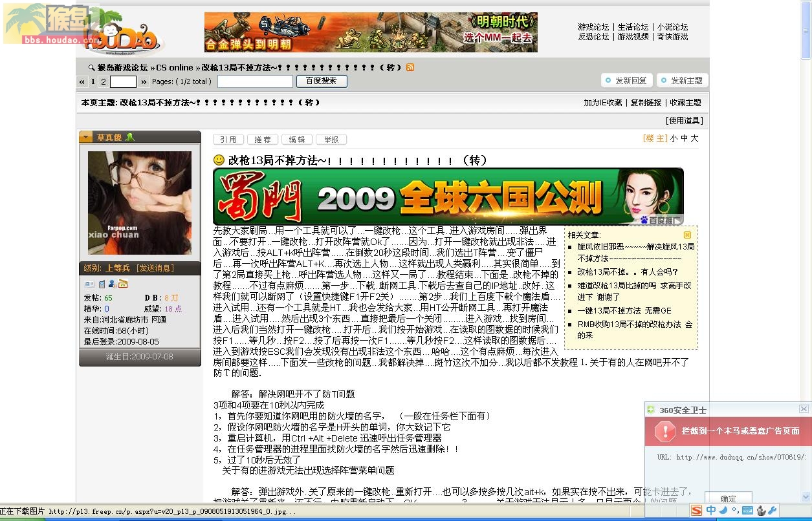Click 加为IE收藏 link
This screenshot has width=812, height=521.
click(603, 103)
